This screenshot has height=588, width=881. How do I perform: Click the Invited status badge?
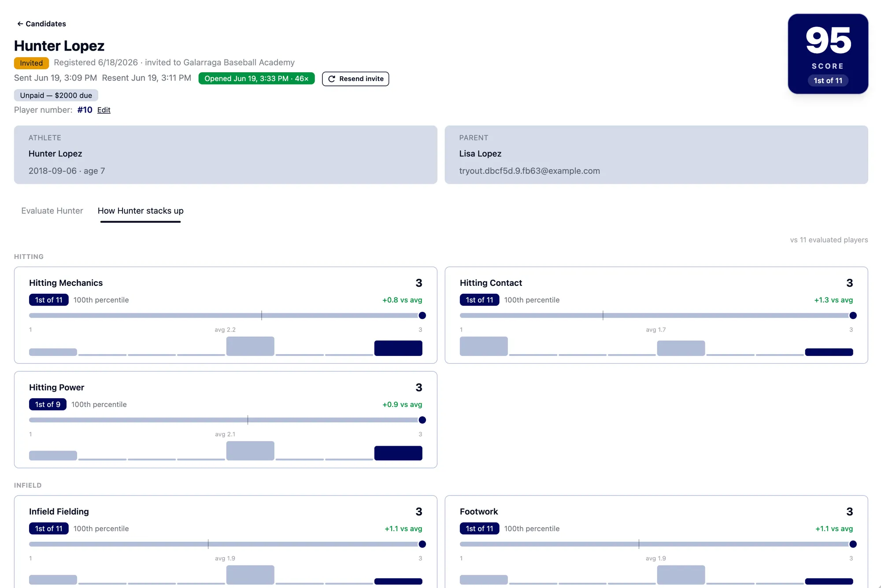click(31, 63)
